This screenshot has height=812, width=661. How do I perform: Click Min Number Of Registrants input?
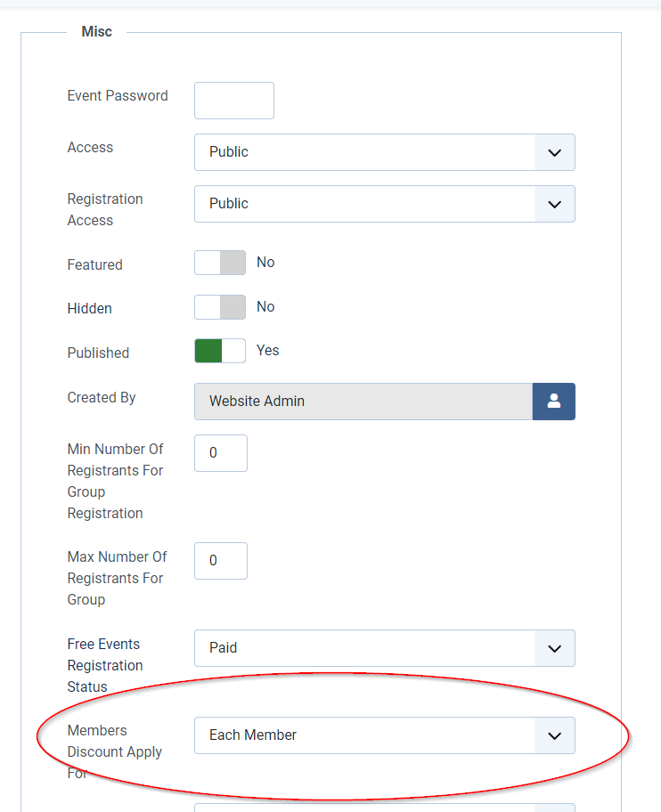click(x=221, y=453)
